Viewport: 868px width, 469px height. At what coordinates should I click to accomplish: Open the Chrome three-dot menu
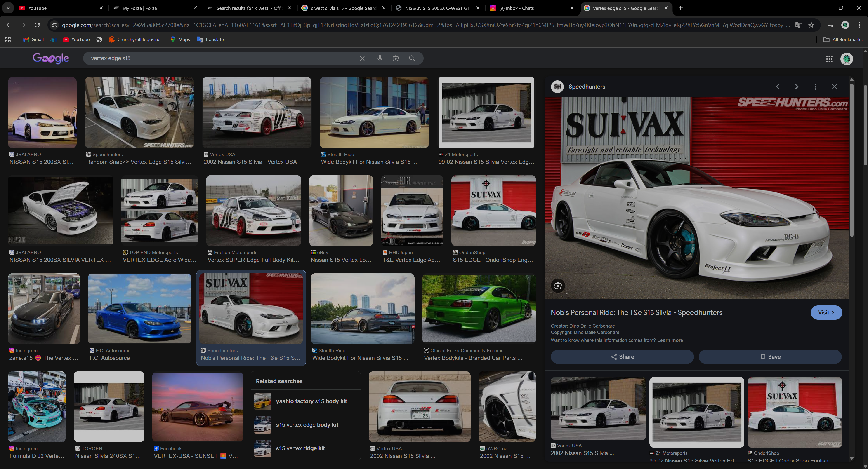tap(860, 25)
